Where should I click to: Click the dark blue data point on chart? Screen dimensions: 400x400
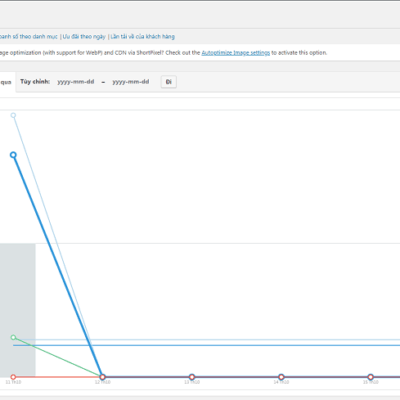pyautogui.click(x=13, y=155)
